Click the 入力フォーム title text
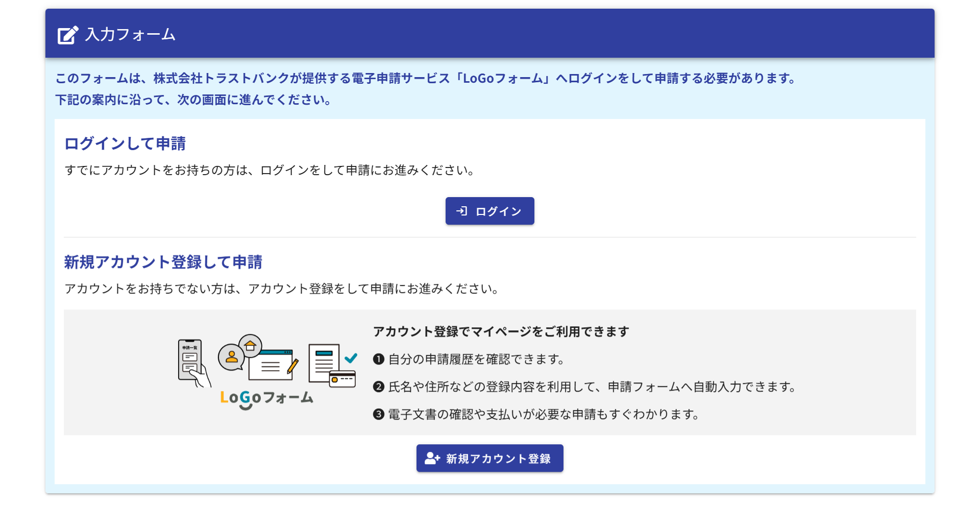980x505 pixels. click(130, 35)
